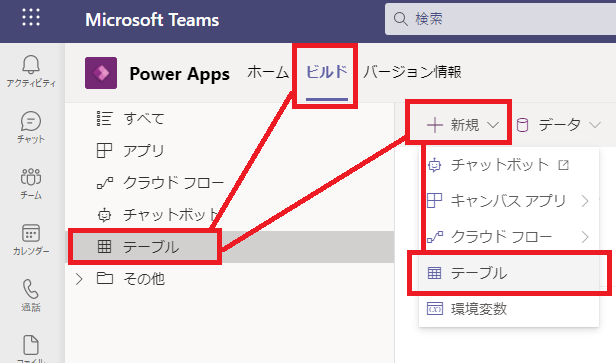Viewport: 616px width, 363px height.
Task: Switch to the ビルド tab
Action: pos(327,72)
